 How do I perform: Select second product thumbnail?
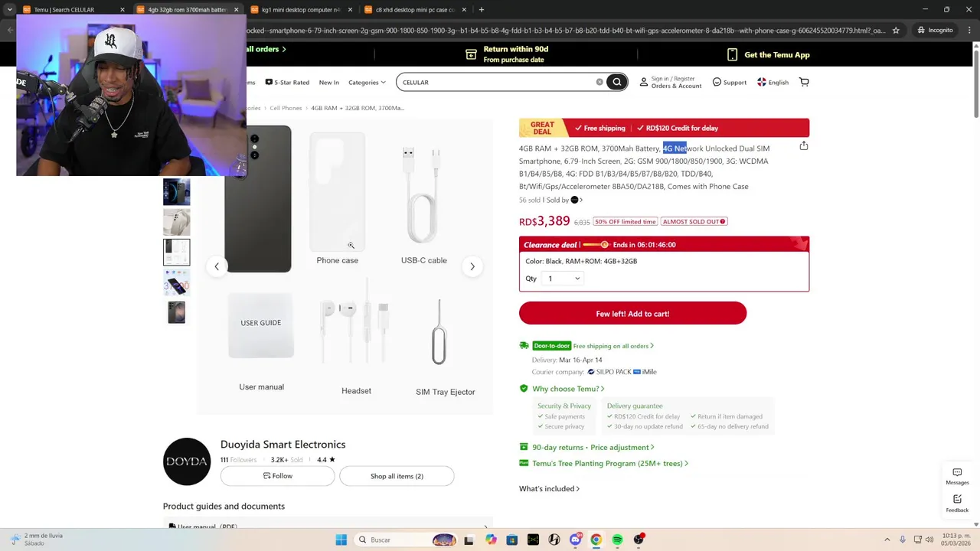176,222
